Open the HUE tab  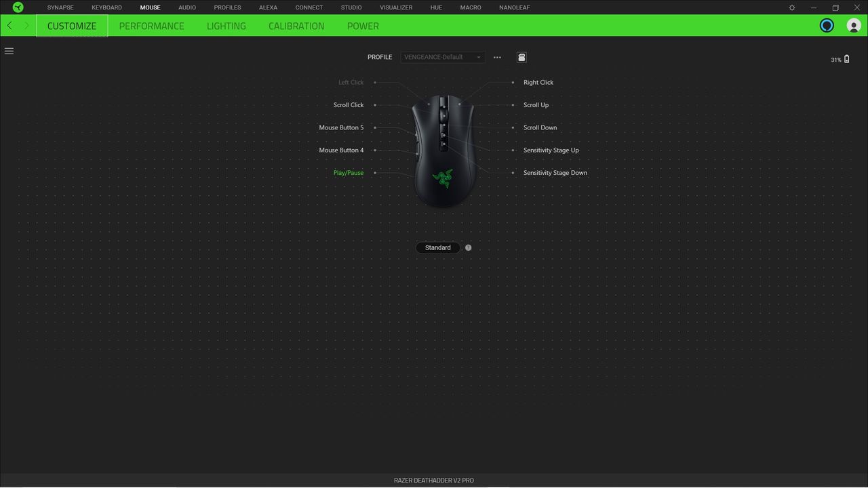click(436, 7)
